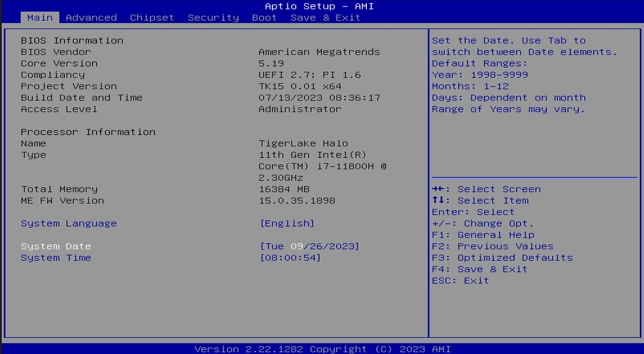This screenshot has height=354, width=644.
Task: Click the Default Ranges: help line
Action: (480, 64)
